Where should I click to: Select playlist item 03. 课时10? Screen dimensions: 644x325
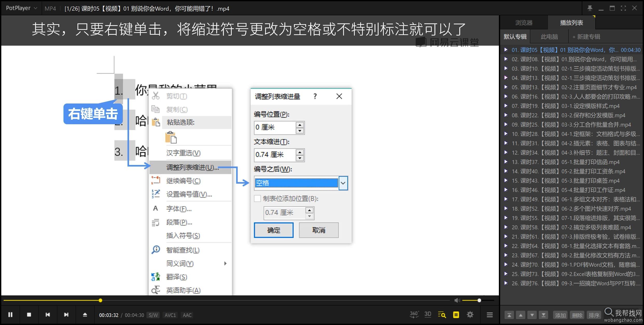(x=572, y=68)
